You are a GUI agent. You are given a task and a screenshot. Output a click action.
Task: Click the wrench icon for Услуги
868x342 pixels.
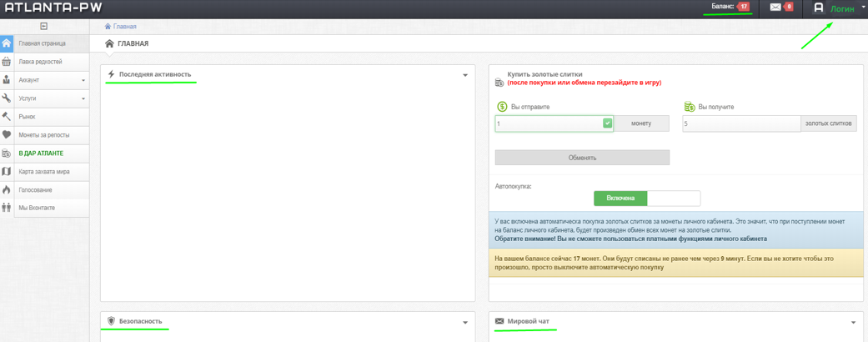[7, 98]
